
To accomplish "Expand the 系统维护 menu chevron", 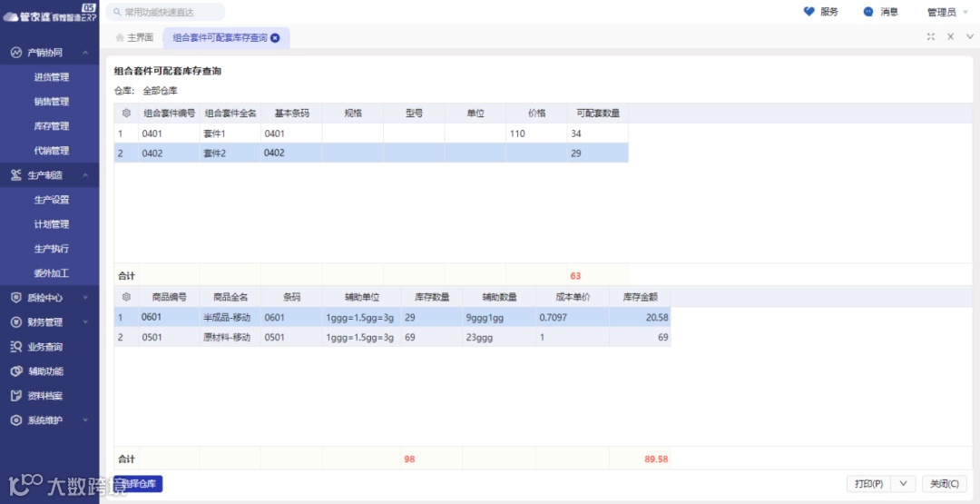I will coord(85,420).
